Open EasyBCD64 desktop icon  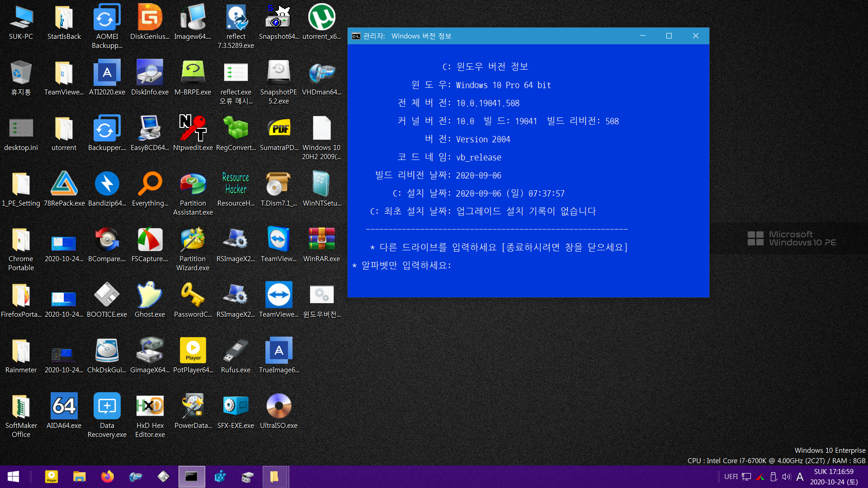click(150, 133)
